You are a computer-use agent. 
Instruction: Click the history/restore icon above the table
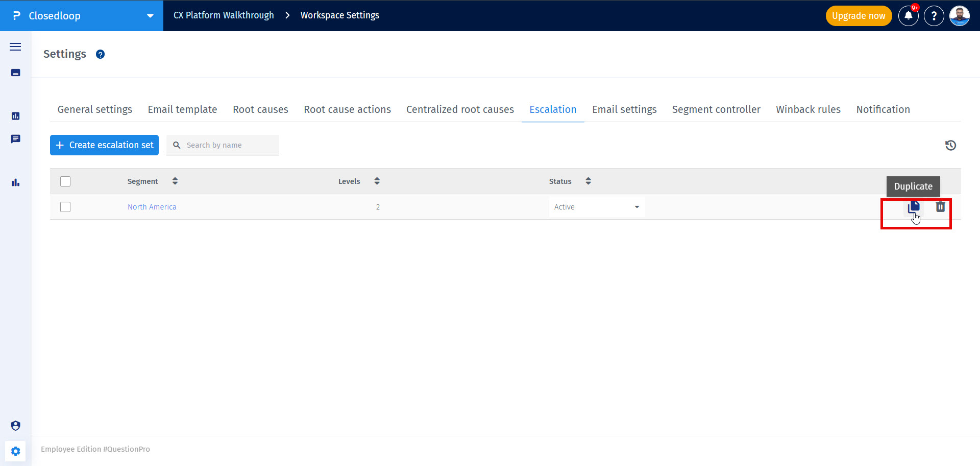[x=951, y=145]
